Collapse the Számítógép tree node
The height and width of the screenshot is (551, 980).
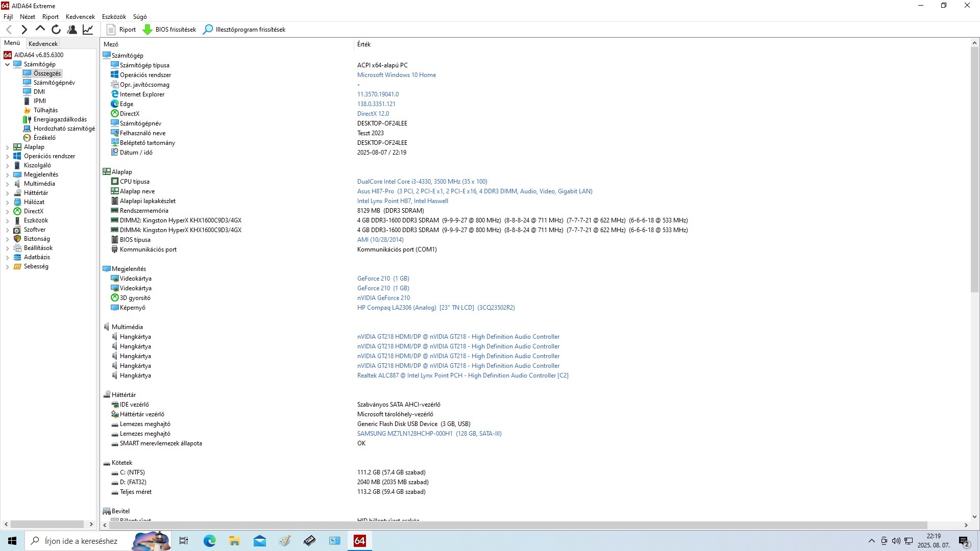pos(7,65)
